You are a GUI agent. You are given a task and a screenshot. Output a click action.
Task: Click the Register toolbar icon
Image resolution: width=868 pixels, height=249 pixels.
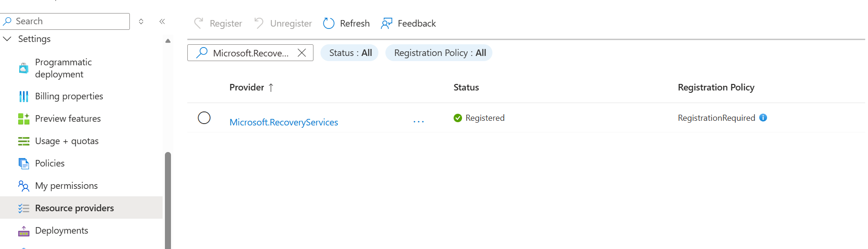tap(199, 23)
